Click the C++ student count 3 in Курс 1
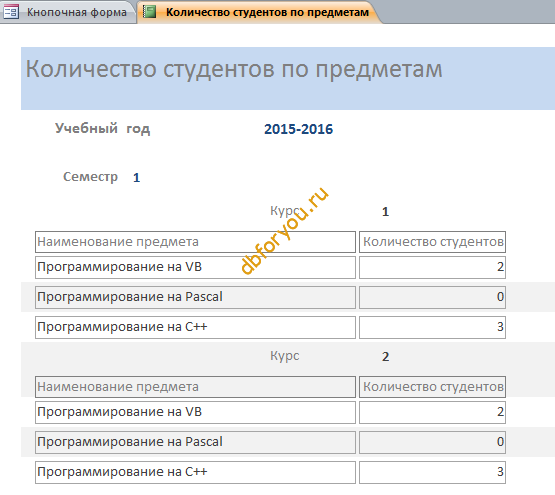 (433, 327)
